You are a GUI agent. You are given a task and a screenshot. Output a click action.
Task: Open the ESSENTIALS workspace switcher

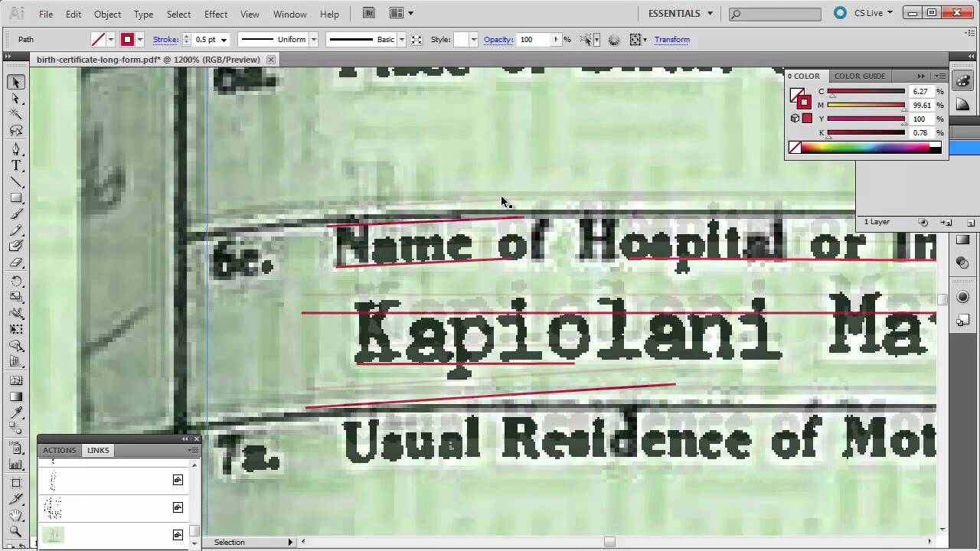[681, 13]
